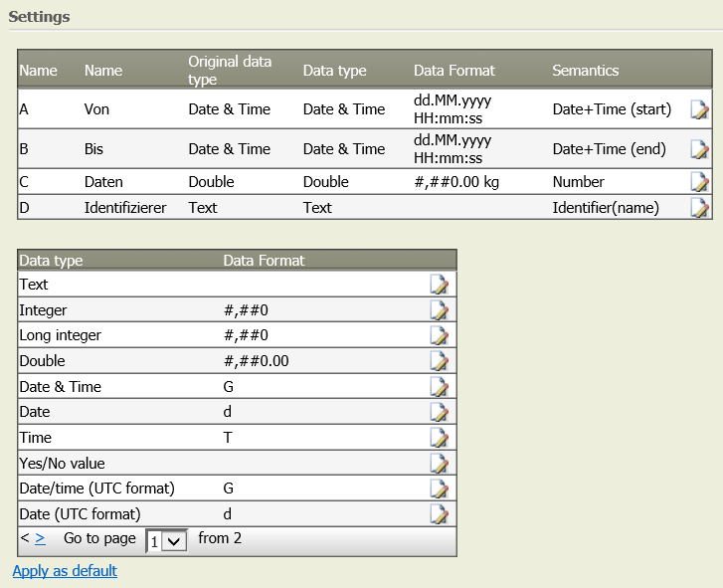723x588 pixels.
Task: Click the Date+Time (end) semantics
Action: 609,149
